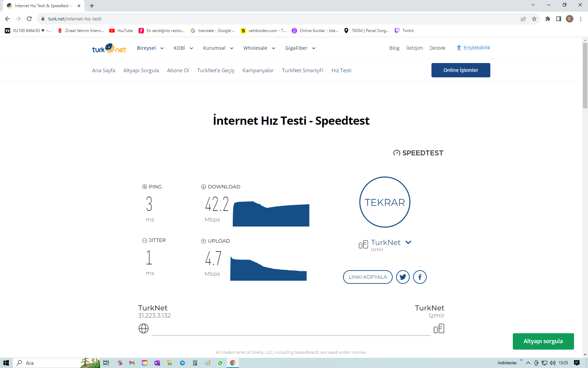Open the Online Kurslar bookmark
This screenshot has height=368, width=588.
click(315, 31)
